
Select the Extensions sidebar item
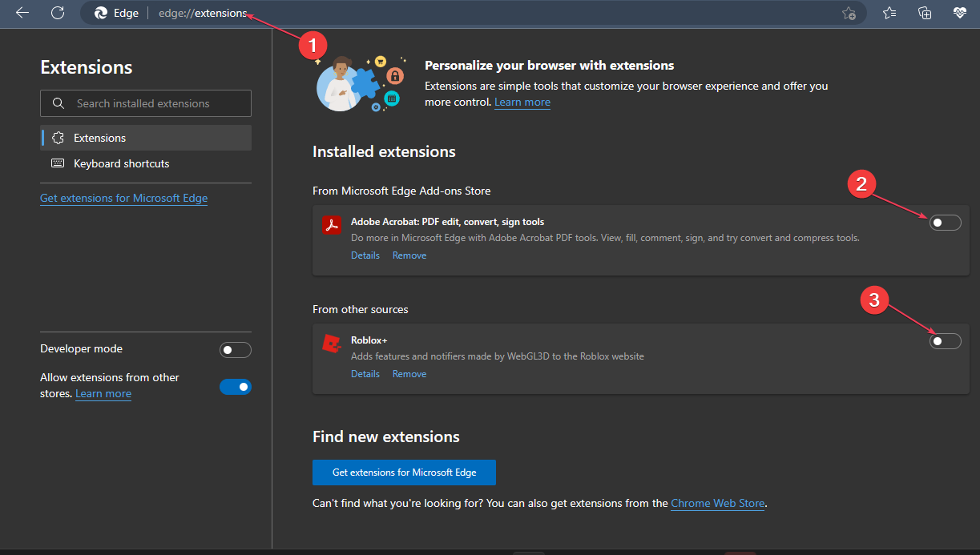pos(146,138)
